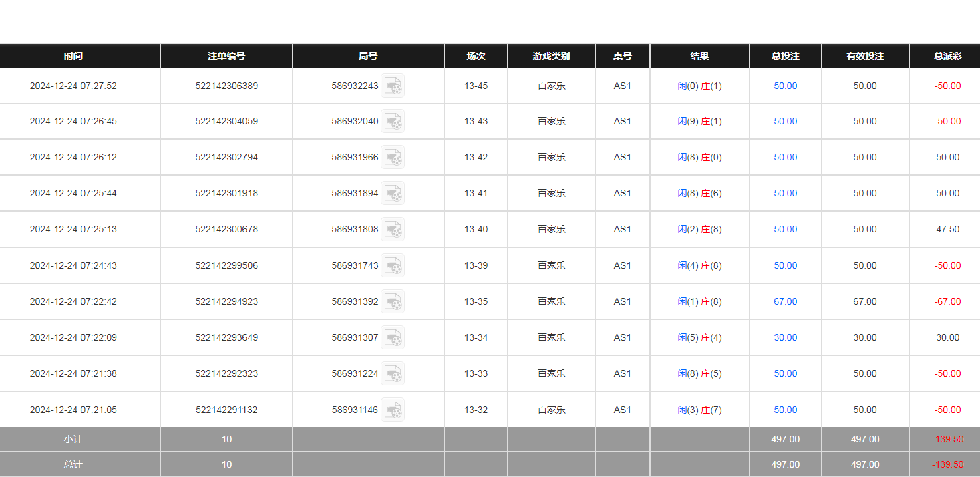Click replay icon next to round 586931894
The image size is (980, 477).
tap(393, 193)
